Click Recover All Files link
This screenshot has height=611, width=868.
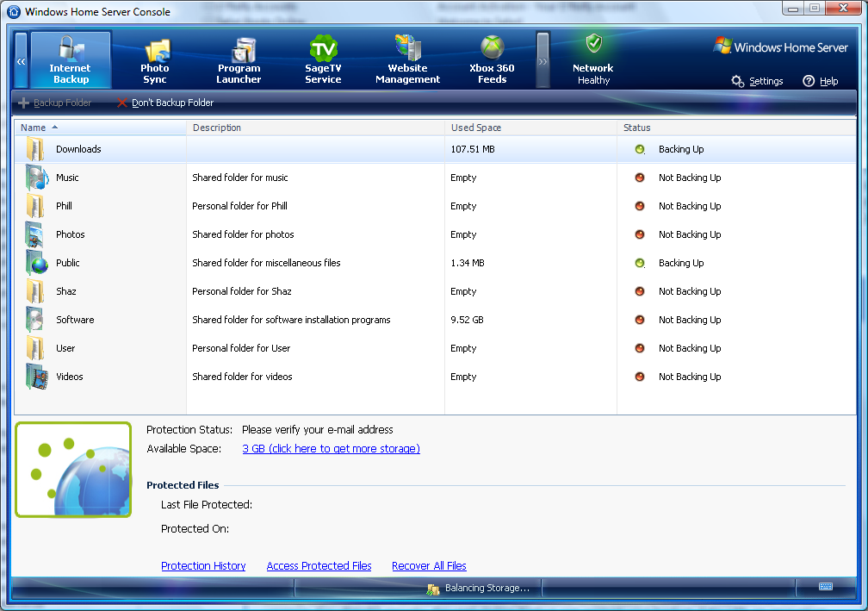(x=429, y=565)
